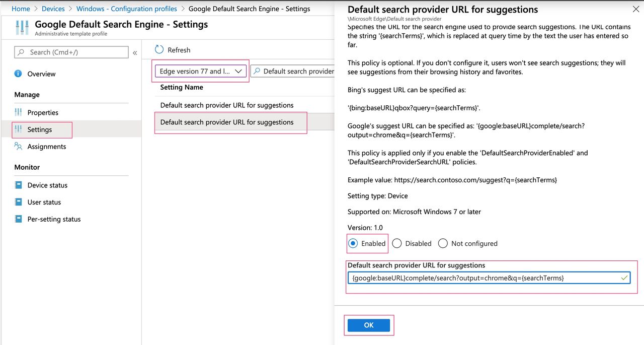Click the Per-setting status icon

(x=19, y=219)
